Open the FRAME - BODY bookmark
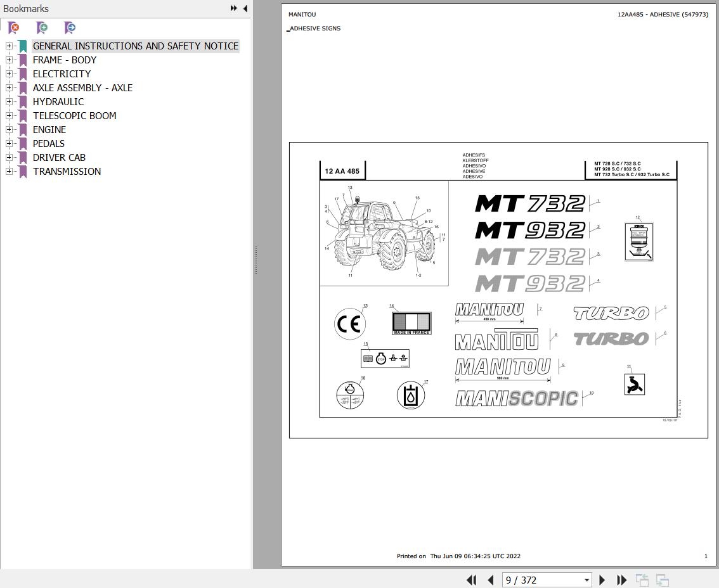The image size is (719, 588). pos(65,60)
